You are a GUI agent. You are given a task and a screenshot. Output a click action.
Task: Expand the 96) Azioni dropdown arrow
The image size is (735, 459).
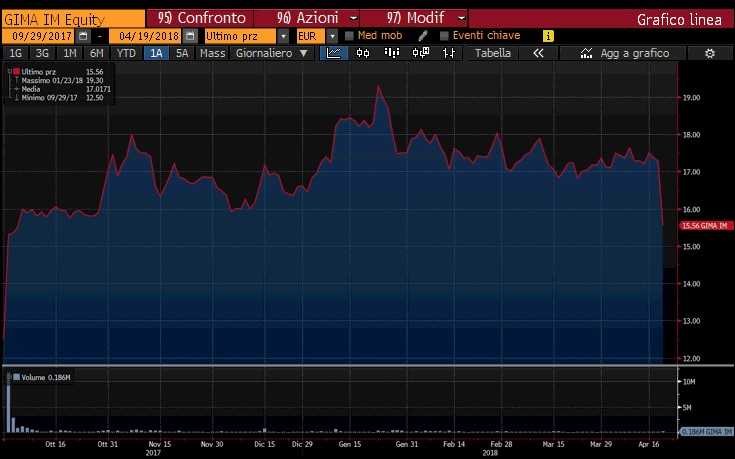pyautogui.click(x=353, y=18)
